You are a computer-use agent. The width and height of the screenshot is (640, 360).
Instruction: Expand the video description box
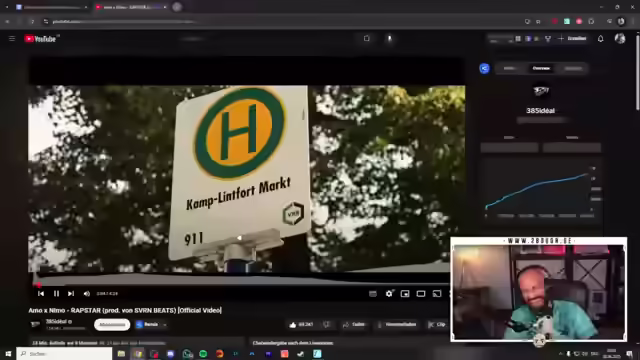tap(137, 343)
